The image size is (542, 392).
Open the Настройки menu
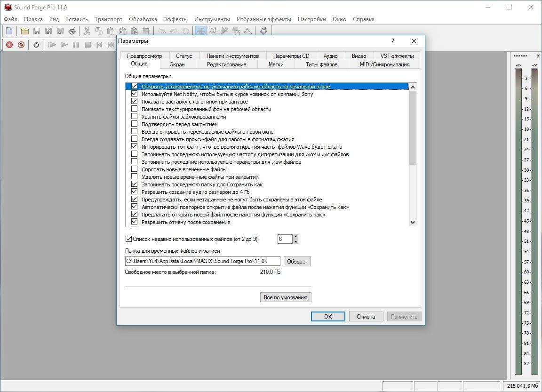pos(312,19)
